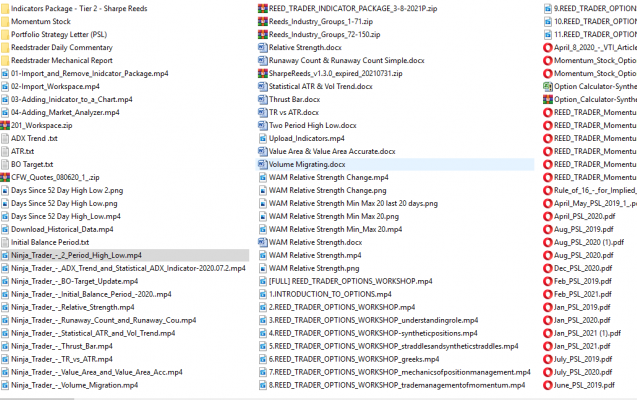Select 04-Adding_Market_Analyzer.mp4
This screenshot has height=400, width=637.
coord(65,112)
